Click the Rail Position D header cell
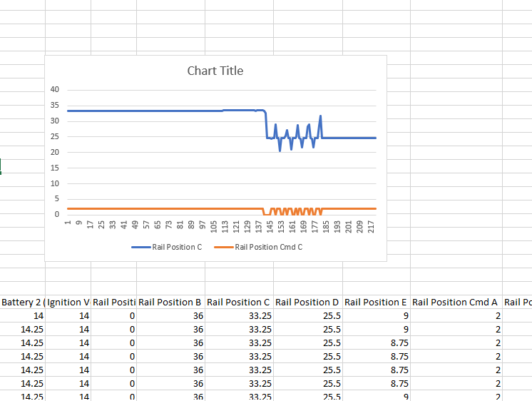 tap(307, 303)
